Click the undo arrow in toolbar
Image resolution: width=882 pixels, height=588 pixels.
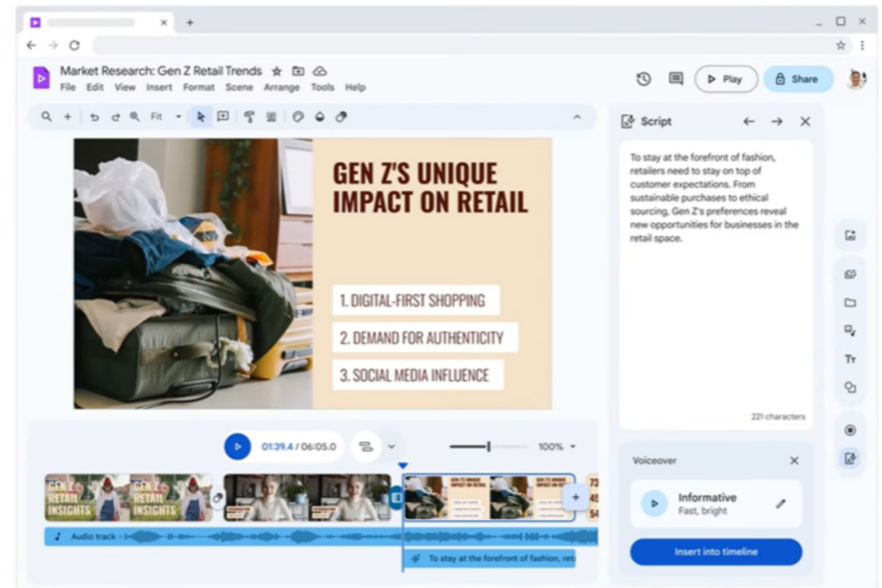pos(95,117)
